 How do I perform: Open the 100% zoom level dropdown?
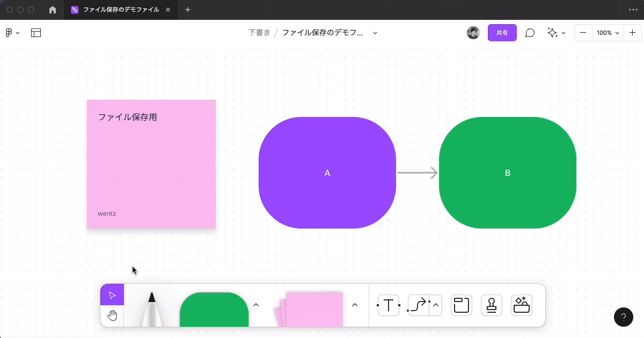click(607, 33)
